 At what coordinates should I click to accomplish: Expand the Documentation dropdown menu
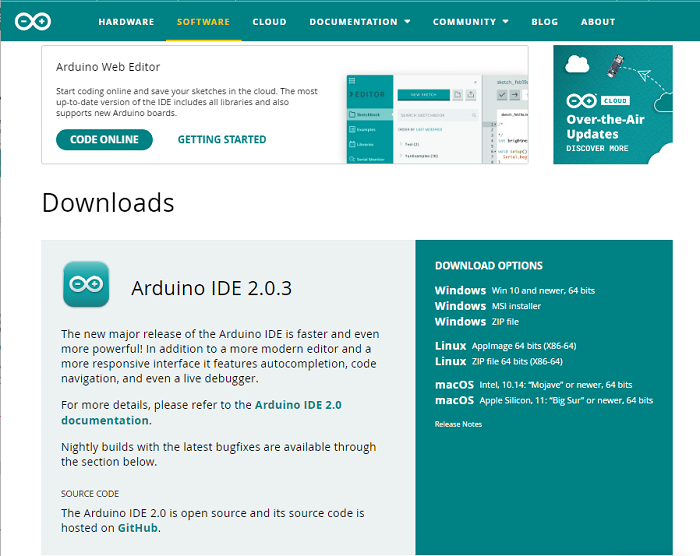click(x=359, y=21)
